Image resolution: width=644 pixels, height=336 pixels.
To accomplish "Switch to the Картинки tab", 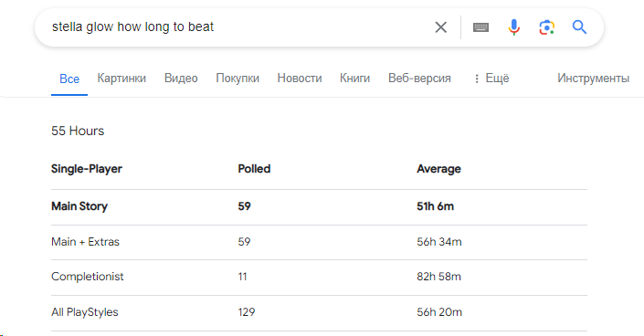I will tap(121, 78).
